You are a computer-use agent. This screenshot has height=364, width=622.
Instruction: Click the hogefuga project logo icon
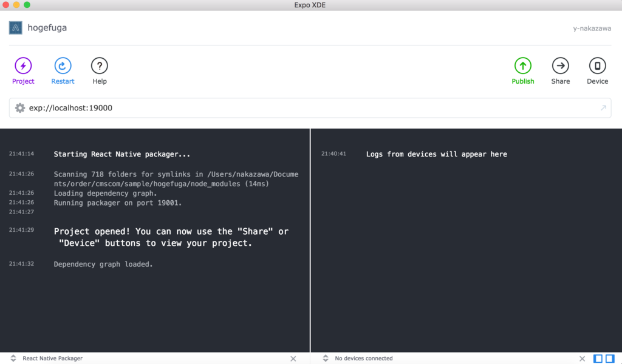coord(15,28)
